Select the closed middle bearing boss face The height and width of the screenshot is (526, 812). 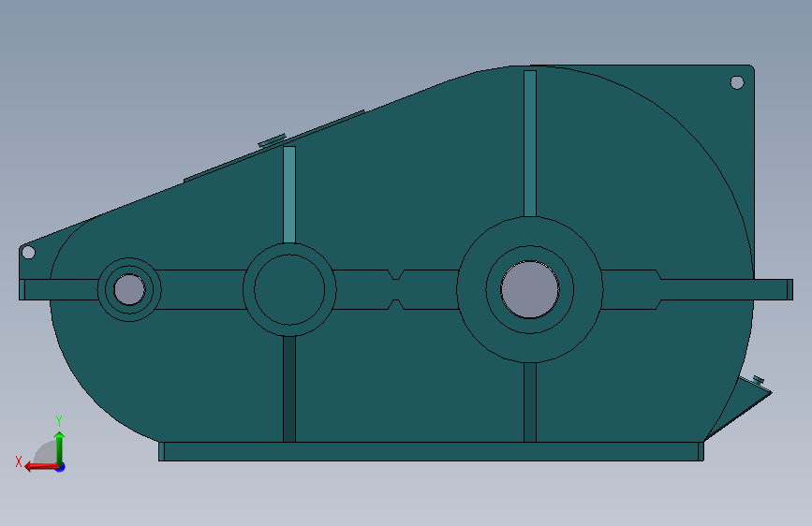289,290
